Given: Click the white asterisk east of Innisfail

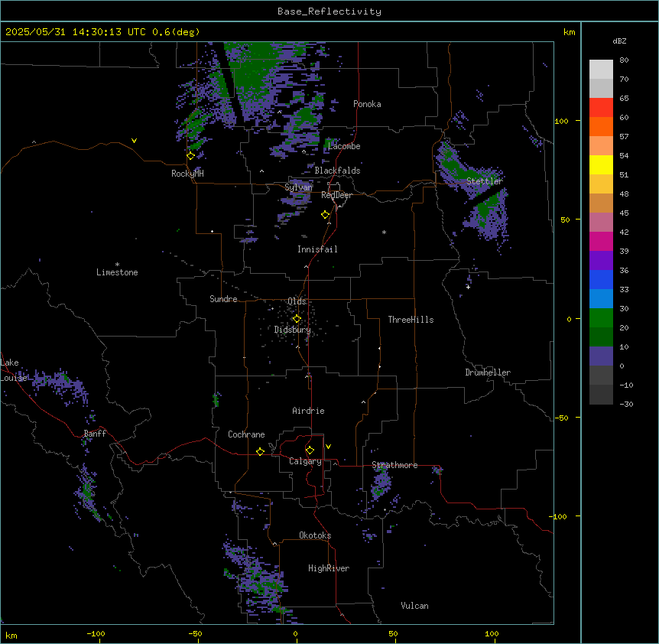Looking at the screenshot, I should (384, 232).
